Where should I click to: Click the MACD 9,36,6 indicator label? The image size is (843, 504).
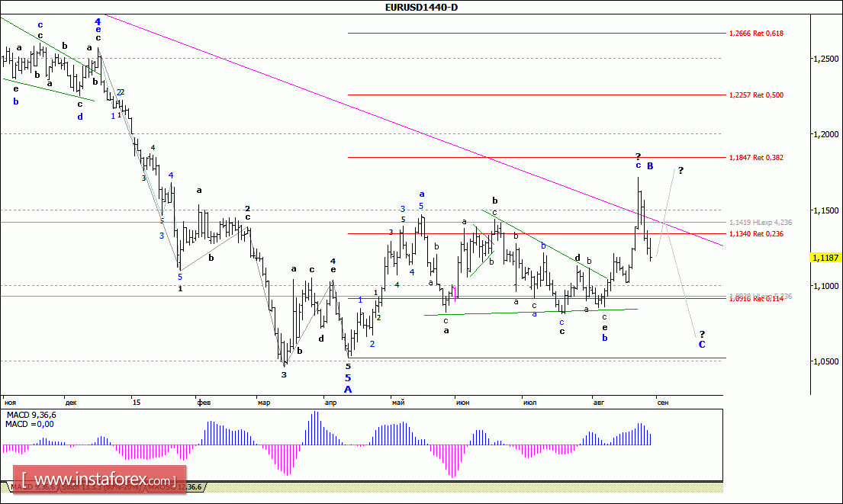coord(31,415)
